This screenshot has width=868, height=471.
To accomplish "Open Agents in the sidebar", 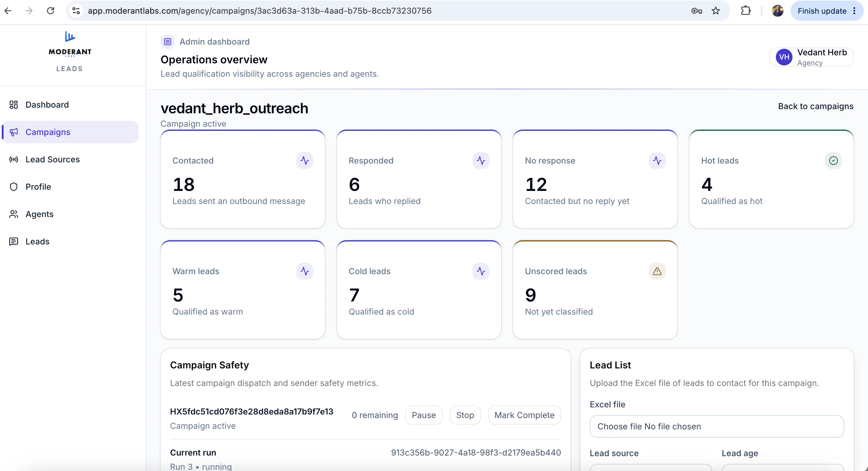I will [x=70, y=214].
